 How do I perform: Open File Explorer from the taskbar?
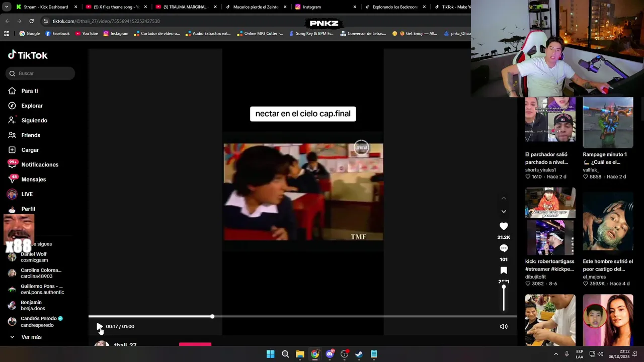click(x=300, y=354)
